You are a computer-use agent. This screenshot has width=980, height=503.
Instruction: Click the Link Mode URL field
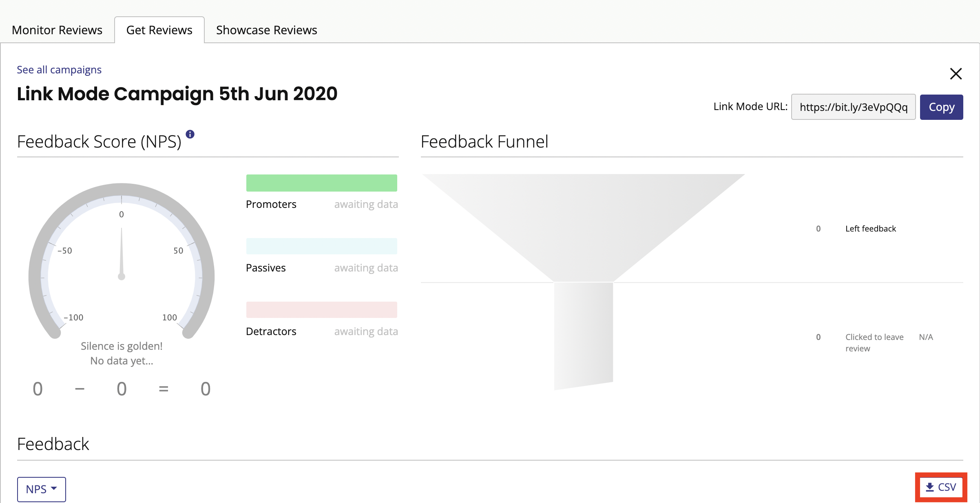click(x=853, y=107)
